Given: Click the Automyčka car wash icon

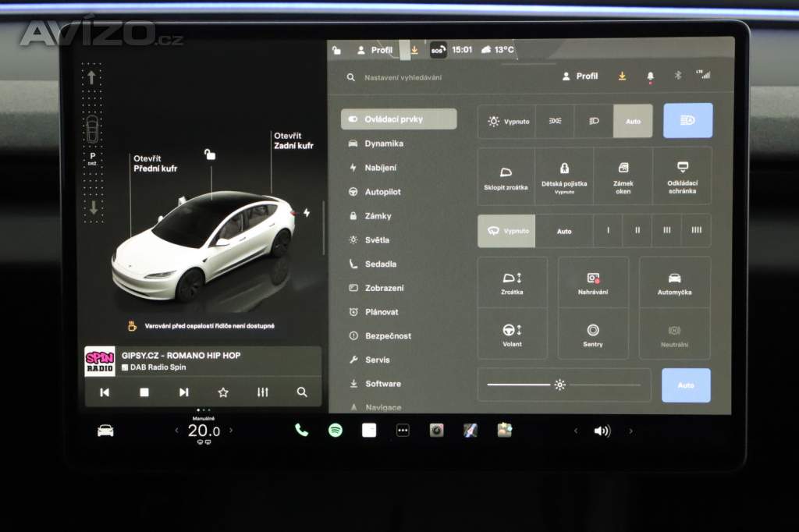Looking at the screenshot, I should point(675,282).
